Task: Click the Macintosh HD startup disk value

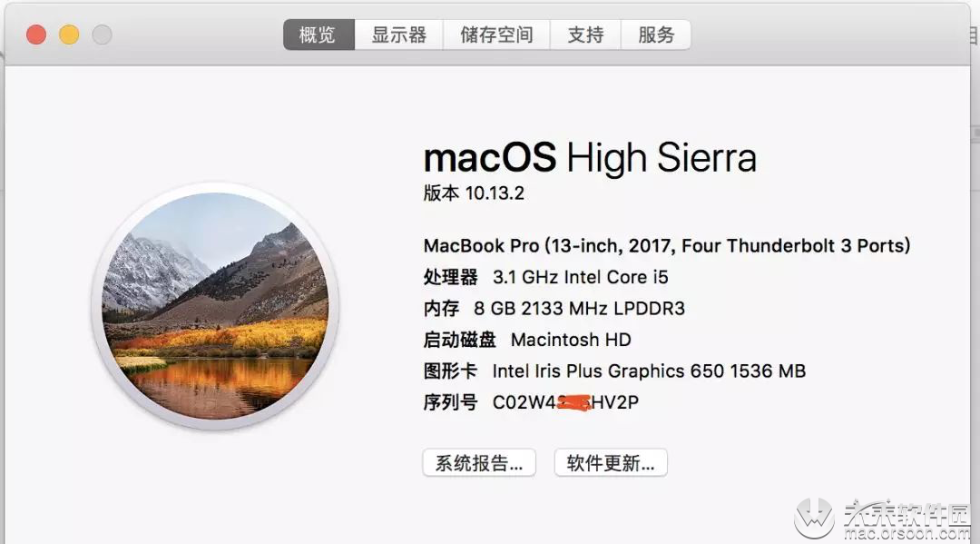Action: [x=572, y=340]
